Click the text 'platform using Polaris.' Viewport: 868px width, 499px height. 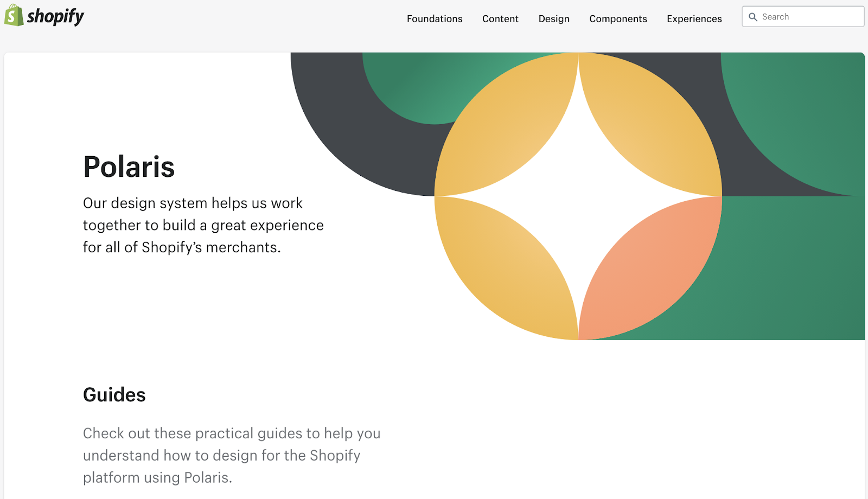(157, 478)
